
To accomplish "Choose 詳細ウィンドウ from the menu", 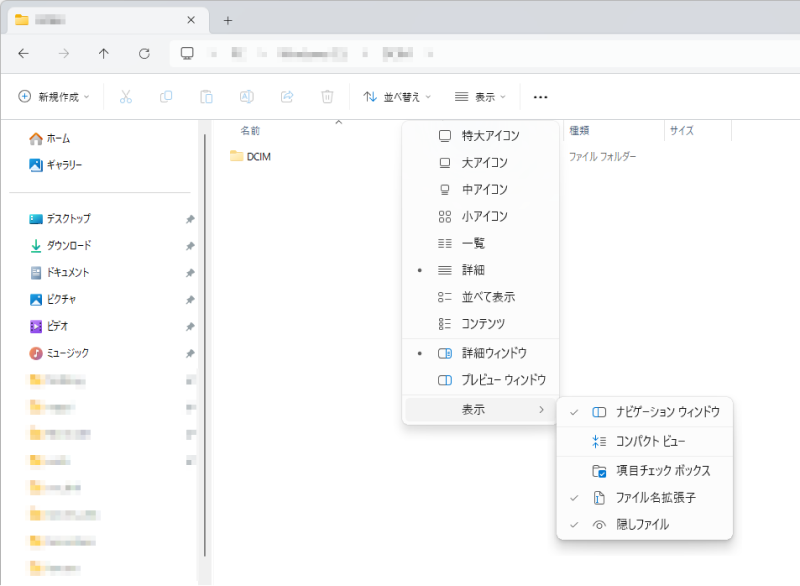I will coord(497,352).
